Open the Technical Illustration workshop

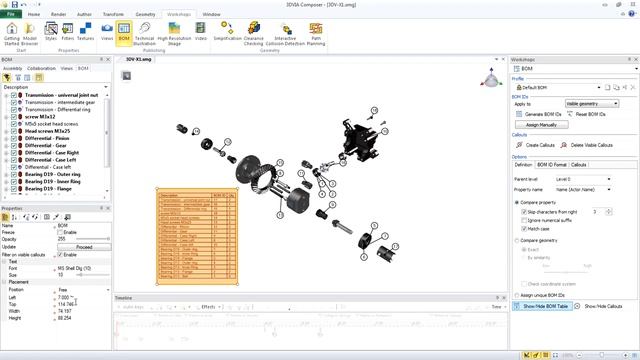[144, 34]
